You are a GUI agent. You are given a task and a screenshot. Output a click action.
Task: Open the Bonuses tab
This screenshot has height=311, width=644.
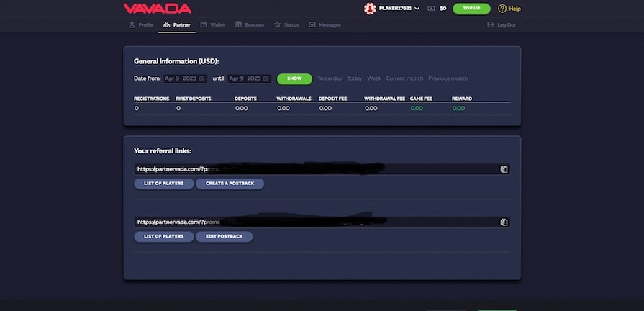tap(249, 24)
